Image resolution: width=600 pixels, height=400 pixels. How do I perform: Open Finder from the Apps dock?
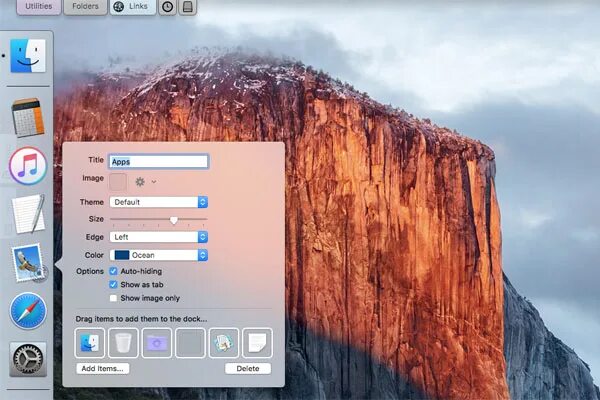tap(28, 56)
